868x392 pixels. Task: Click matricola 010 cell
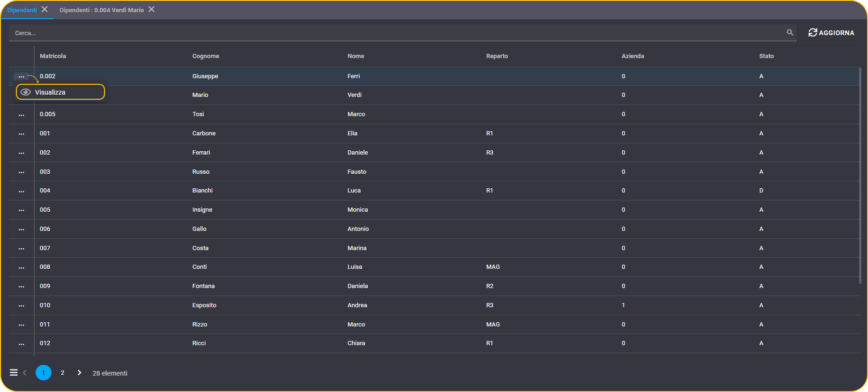[x=45, y=305]
